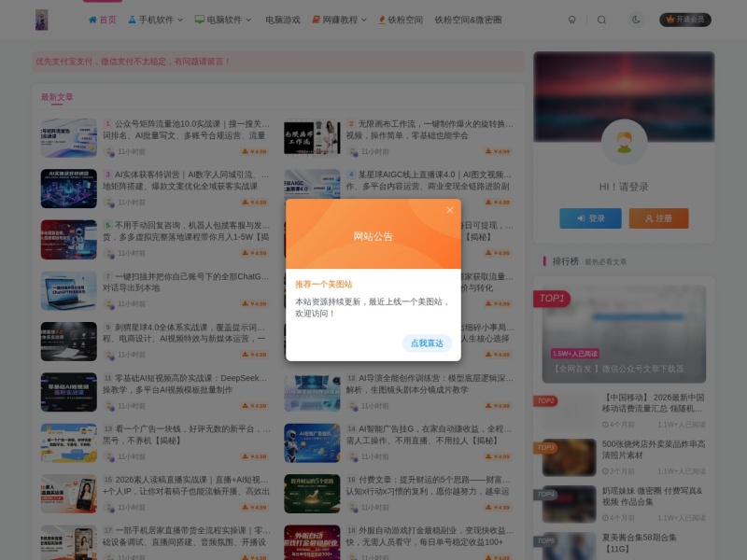The image size is (747, 560).
Task: Click thumbnail of article 14 AI智能广告
Action: (312, 443)
